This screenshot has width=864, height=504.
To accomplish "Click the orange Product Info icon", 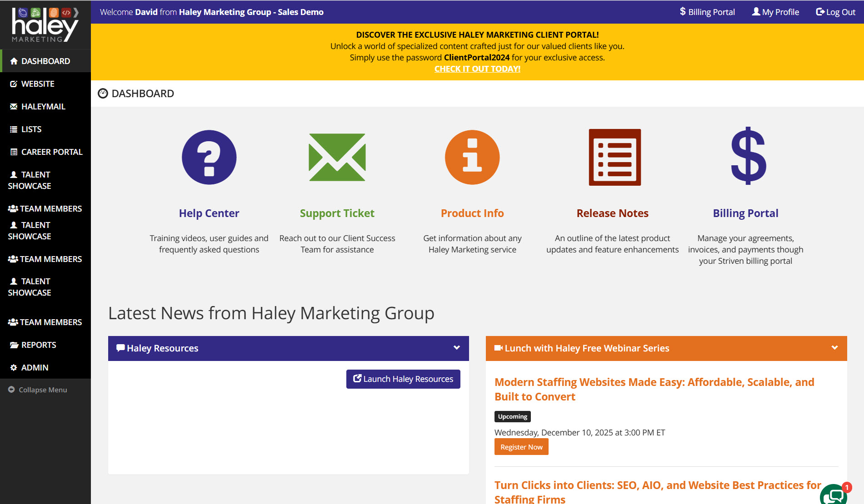I will pos(472,158).
